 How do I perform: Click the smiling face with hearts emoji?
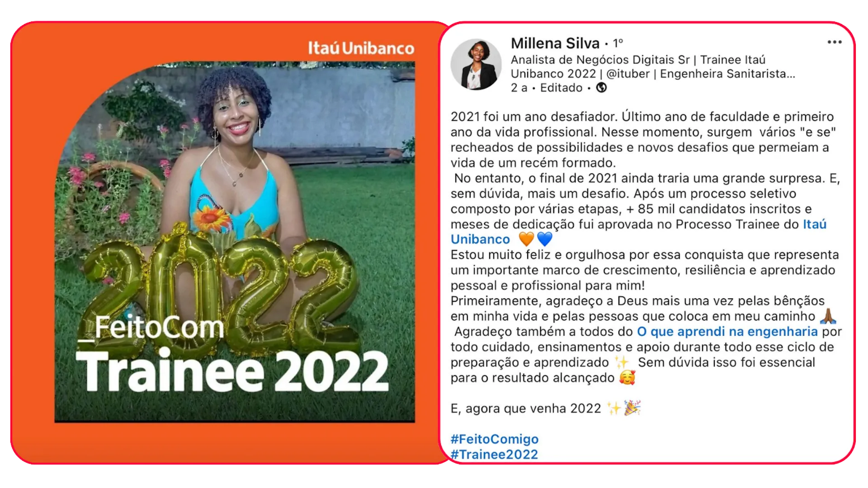tap(627, 378)
